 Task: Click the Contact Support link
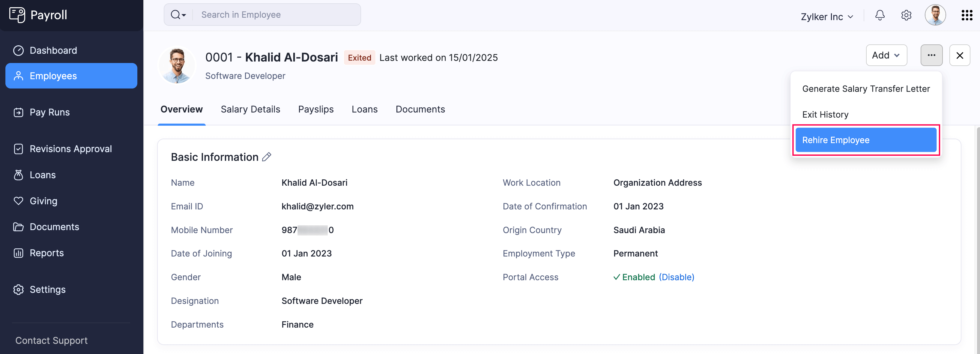[51, 340]
